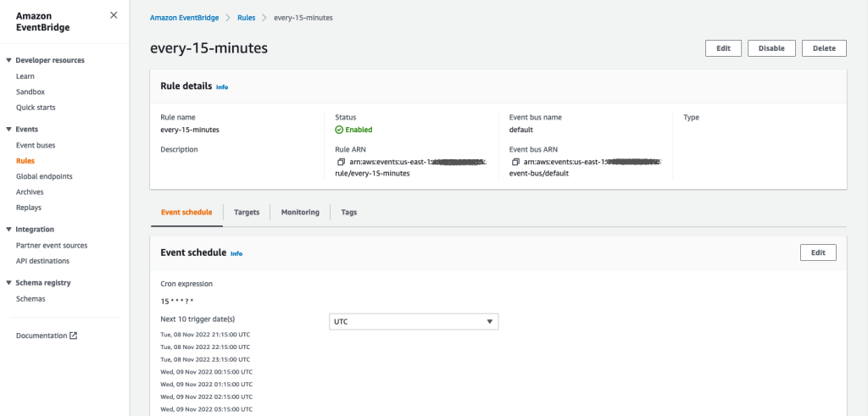Collapse the Events section
This screenshot has width=868, height=416.
coord(8,130)
